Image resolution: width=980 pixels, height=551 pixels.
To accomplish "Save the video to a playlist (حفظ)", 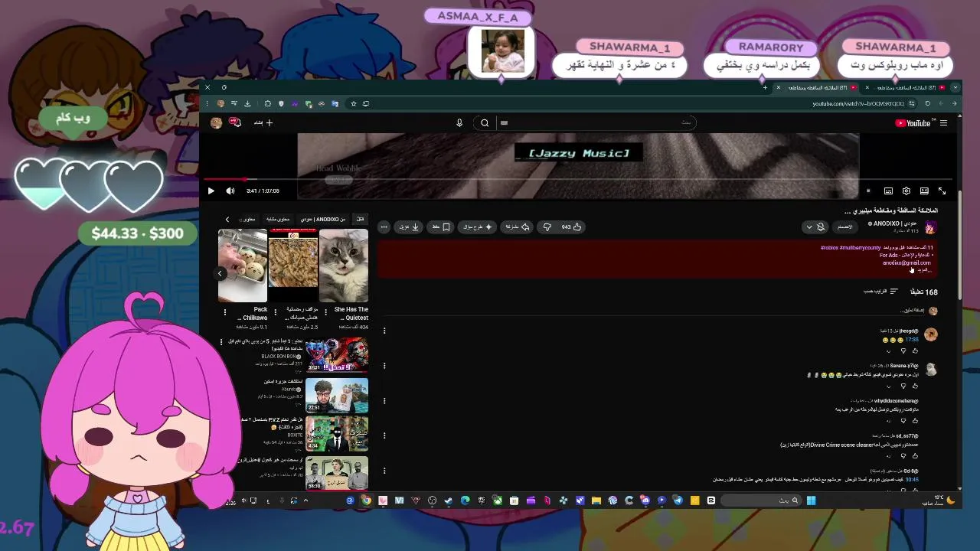I will (x=441, y=227).
